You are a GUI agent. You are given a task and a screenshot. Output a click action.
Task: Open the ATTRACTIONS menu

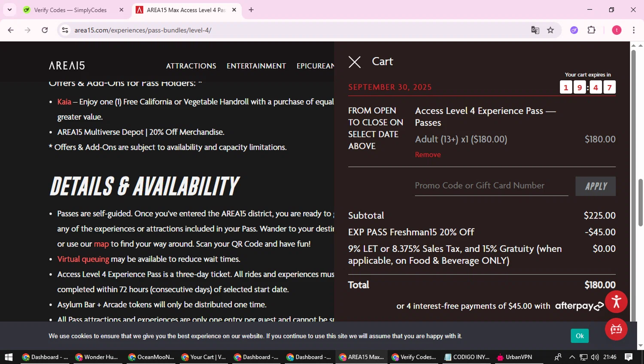pyautogui.click(x=191, y=66)
